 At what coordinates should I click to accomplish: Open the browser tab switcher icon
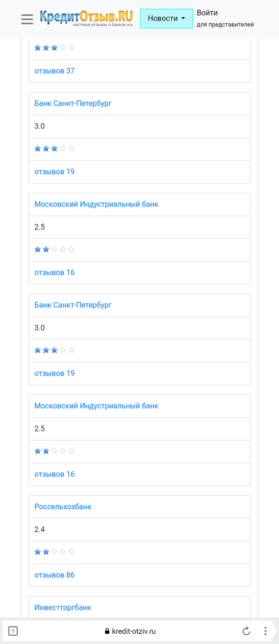(x=13, y=631)
